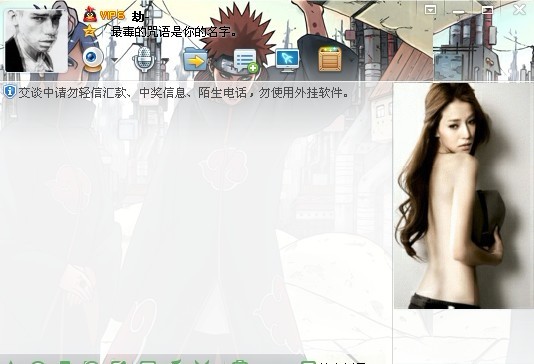The image size is (534, 364).
Task: Send a file via folder arrow icon
Action: [x=195, y=60]
